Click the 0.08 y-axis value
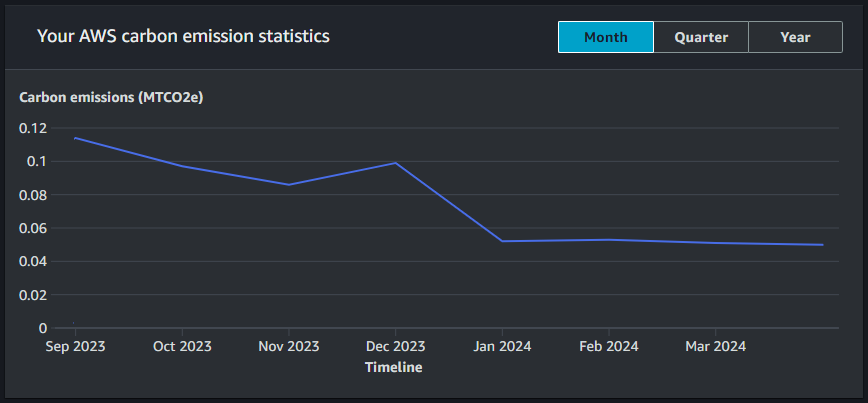 tap(33, 195)
